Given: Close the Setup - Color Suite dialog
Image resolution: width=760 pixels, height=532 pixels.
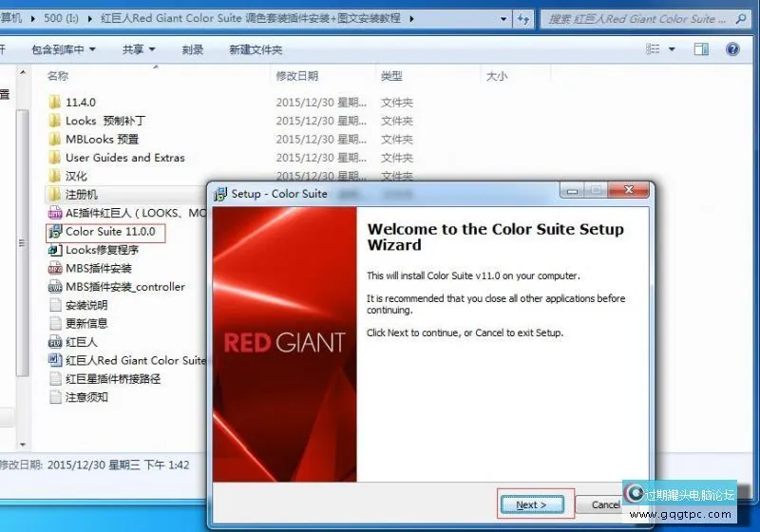Looking at the screenshot, I should click(629, 190).
